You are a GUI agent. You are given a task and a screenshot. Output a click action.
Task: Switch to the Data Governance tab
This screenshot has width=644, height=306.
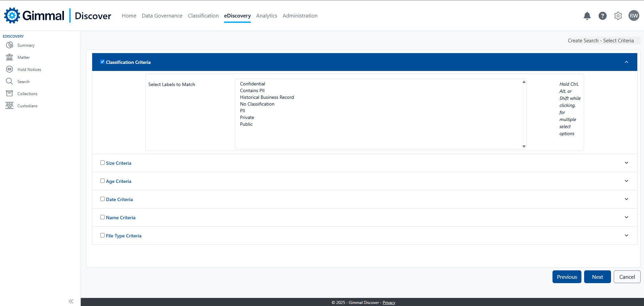[162, 16]
